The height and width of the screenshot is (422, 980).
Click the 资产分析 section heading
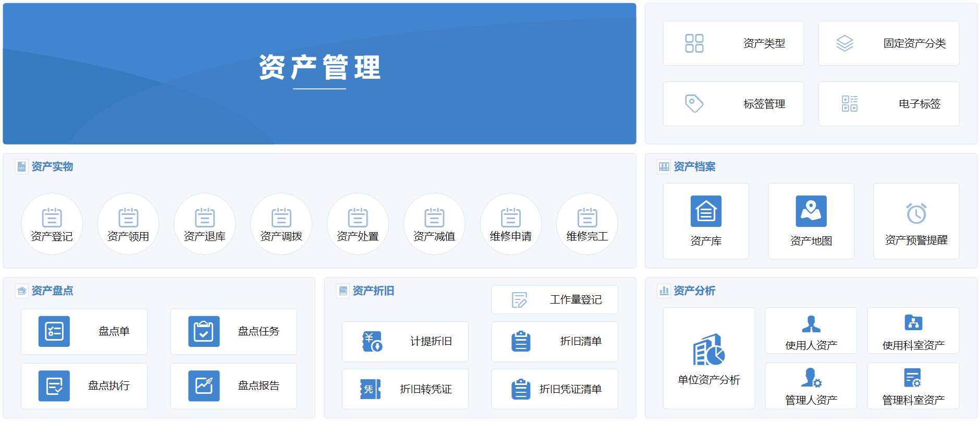(694, 291)
